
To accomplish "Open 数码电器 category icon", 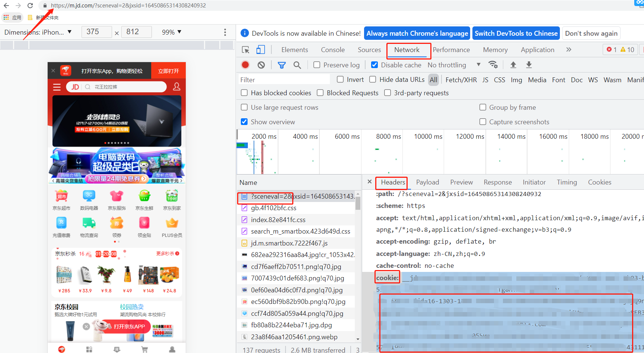I will pos(89,200).
